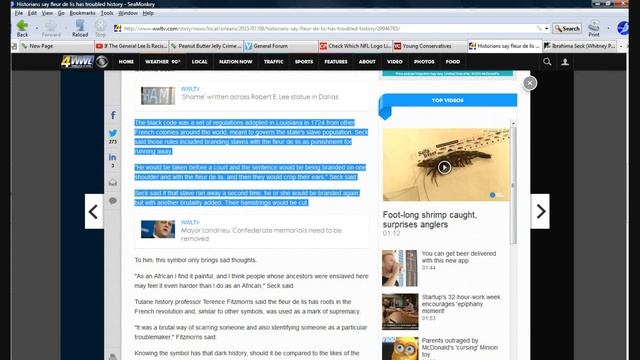Open You can get beer delivered video

click(x=459, y=257)
